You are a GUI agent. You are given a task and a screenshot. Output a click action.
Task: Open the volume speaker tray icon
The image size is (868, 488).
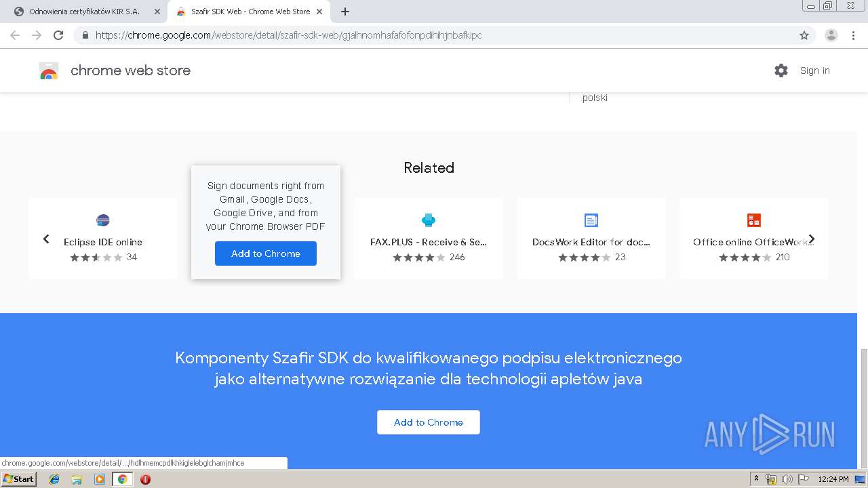[x=787, y=479]
